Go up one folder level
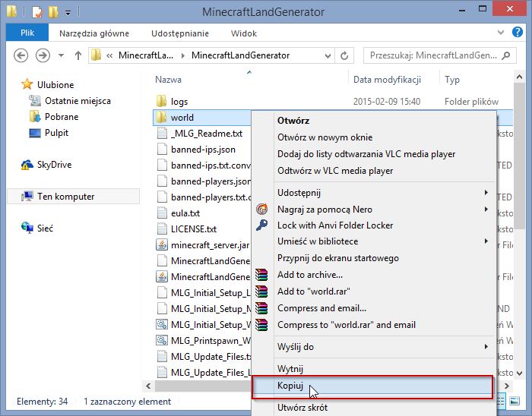532x416 pixels. 78,55
